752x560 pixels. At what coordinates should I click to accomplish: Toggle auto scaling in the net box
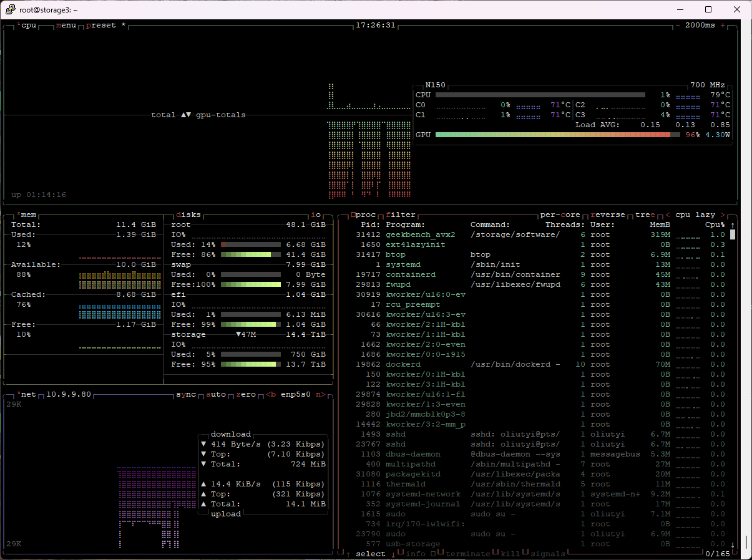tap(216, 395)
